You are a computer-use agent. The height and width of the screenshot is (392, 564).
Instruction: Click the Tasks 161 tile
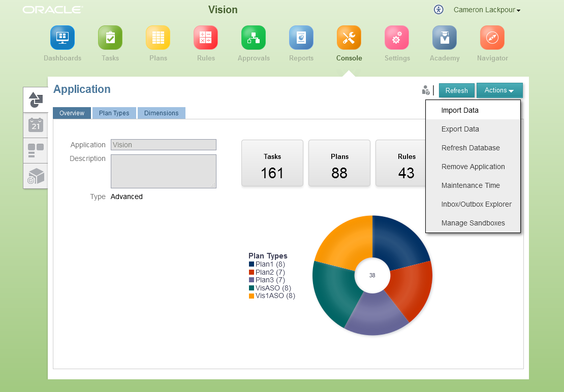click(272, 163)
